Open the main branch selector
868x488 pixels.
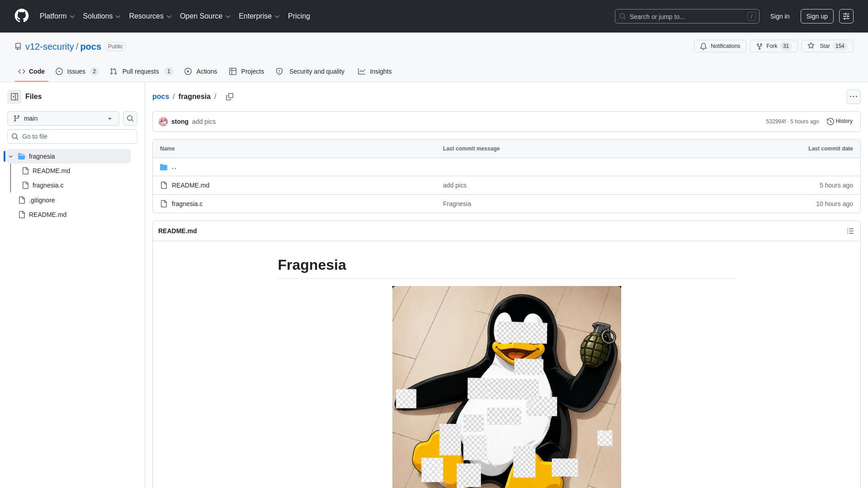pos(63,118)
